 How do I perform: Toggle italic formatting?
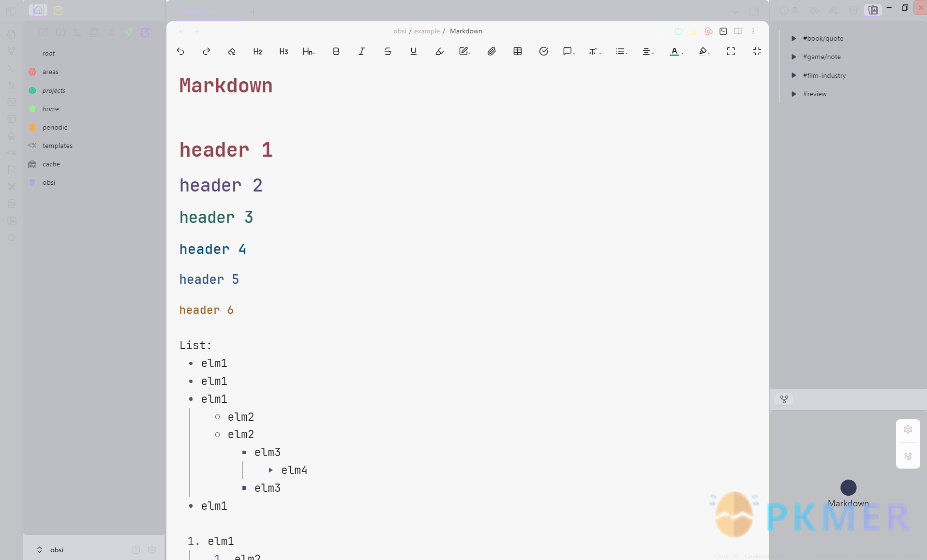[x=361, y=51]
